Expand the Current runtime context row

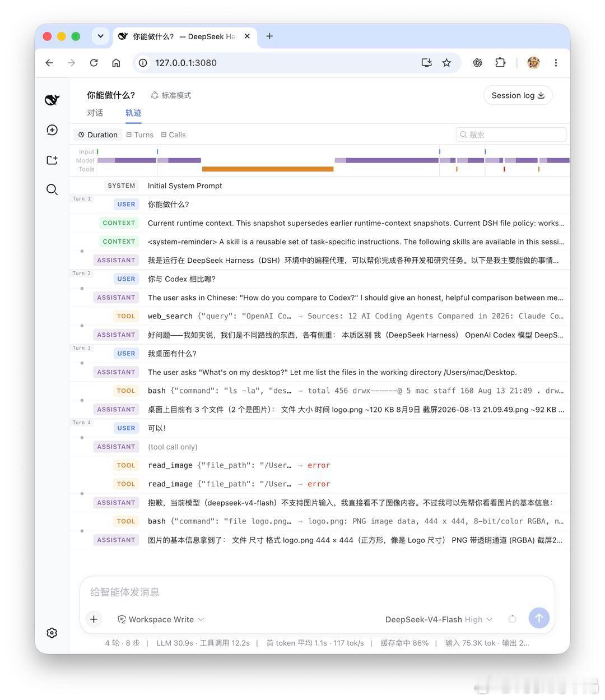320,223
